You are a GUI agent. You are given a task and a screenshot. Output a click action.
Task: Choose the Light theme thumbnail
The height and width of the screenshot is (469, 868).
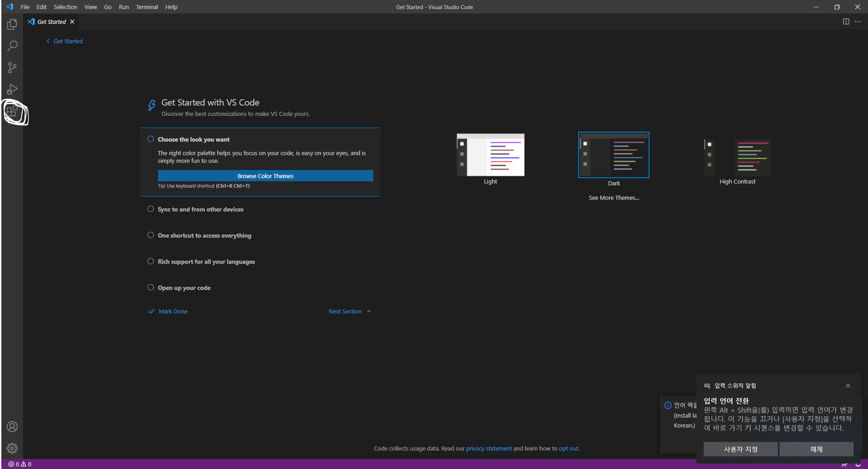click(491, 155)
